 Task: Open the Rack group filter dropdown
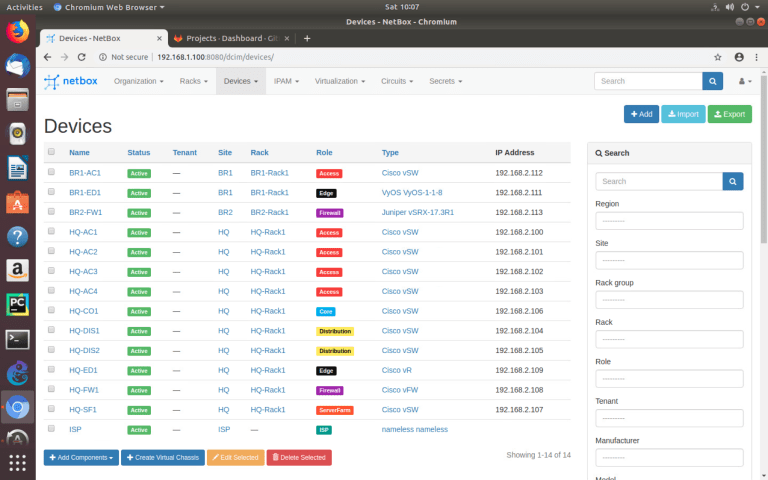click(669, 300)
